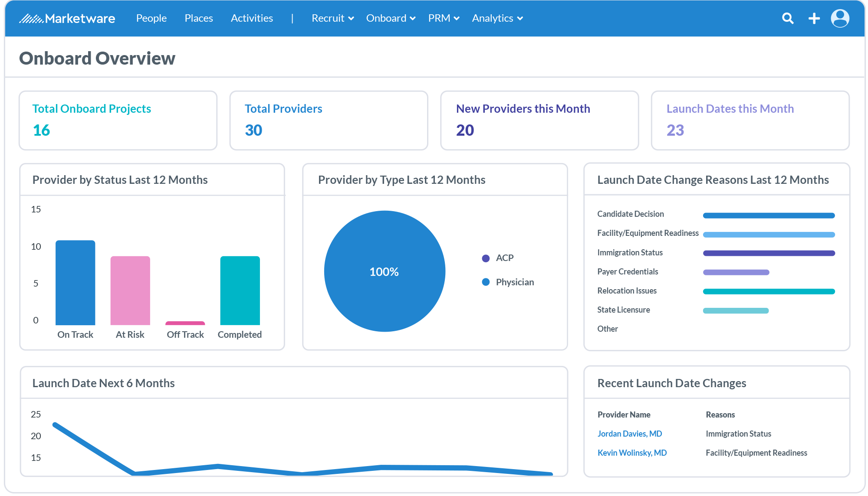Click the 100% Physician pie chart slice

click(385, 271)
